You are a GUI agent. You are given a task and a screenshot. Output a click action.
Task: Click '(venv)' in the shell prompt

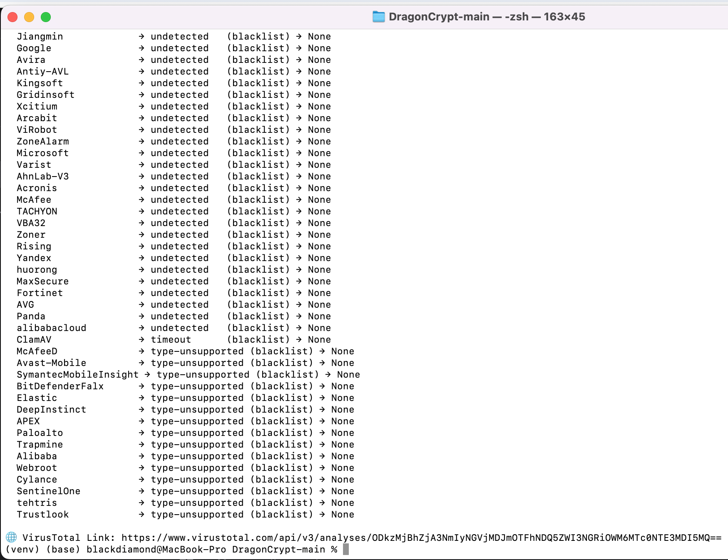click(x=22, y=549)
